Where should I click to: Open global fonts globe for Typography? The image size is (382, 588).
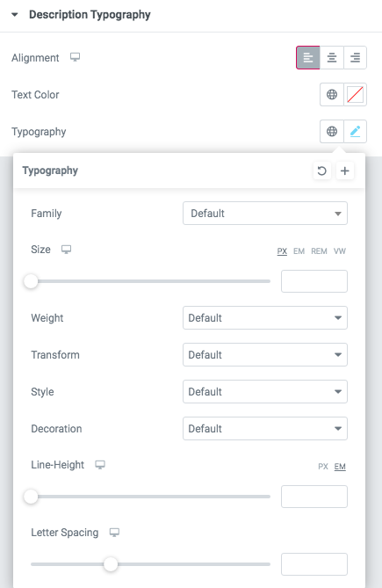(331, 131)
